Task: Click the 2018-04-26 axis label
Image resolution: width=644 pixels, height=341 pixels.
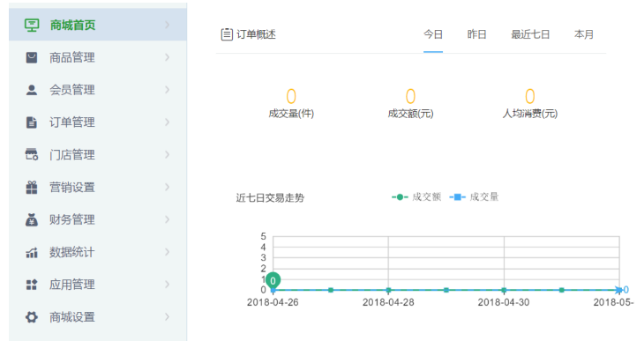Action: (x=273, y=302)
